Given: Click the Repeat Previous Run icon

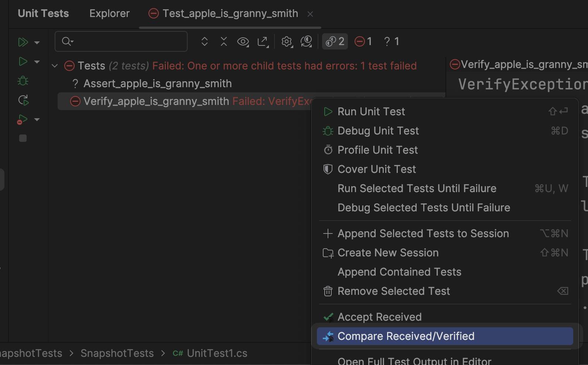Looking at the screenshot, I should 23,100.
